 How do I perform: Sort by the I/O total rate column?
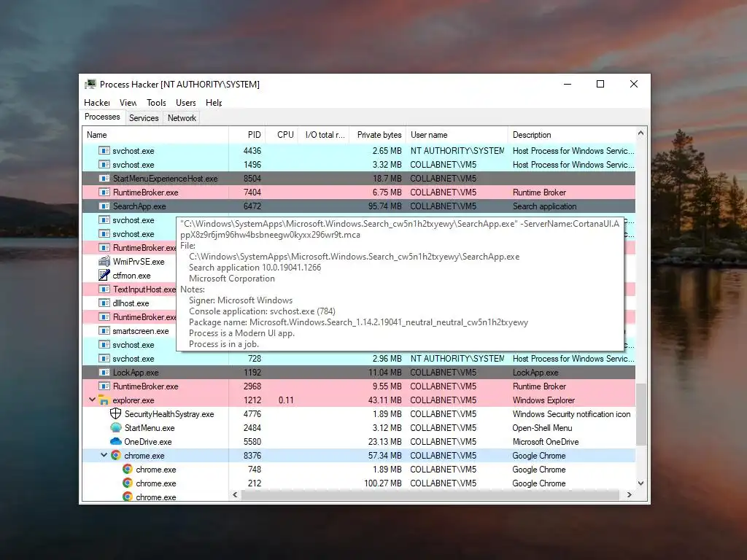tap(325, 135)
